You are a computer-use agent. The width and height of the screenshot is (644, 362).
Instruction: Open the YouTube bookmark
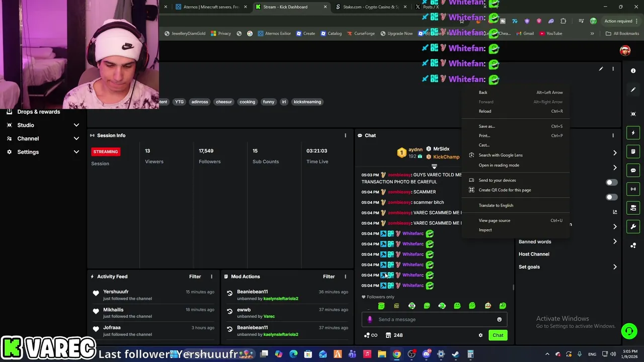click(x=550, y=34)
